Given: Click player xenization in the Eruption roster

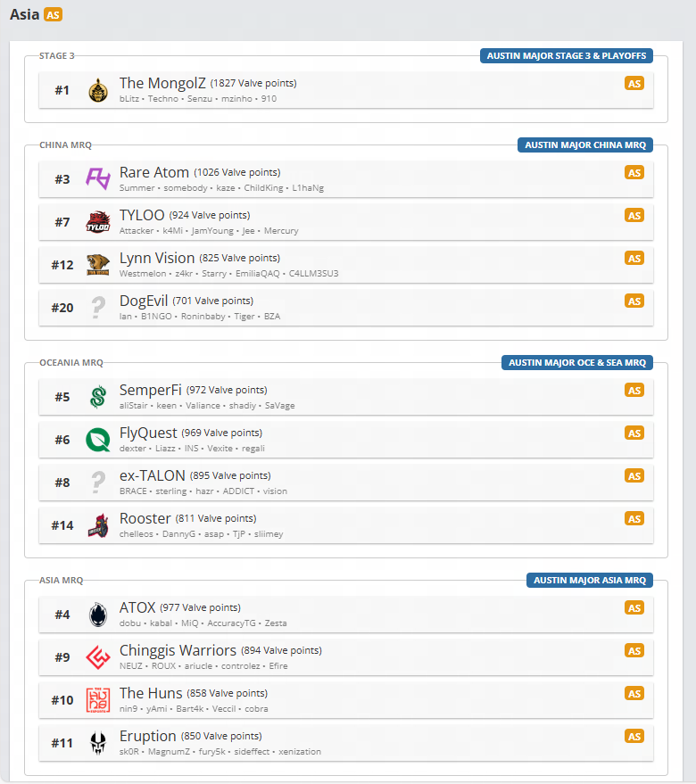Looking at the screenshot, I should pos(300,752).
